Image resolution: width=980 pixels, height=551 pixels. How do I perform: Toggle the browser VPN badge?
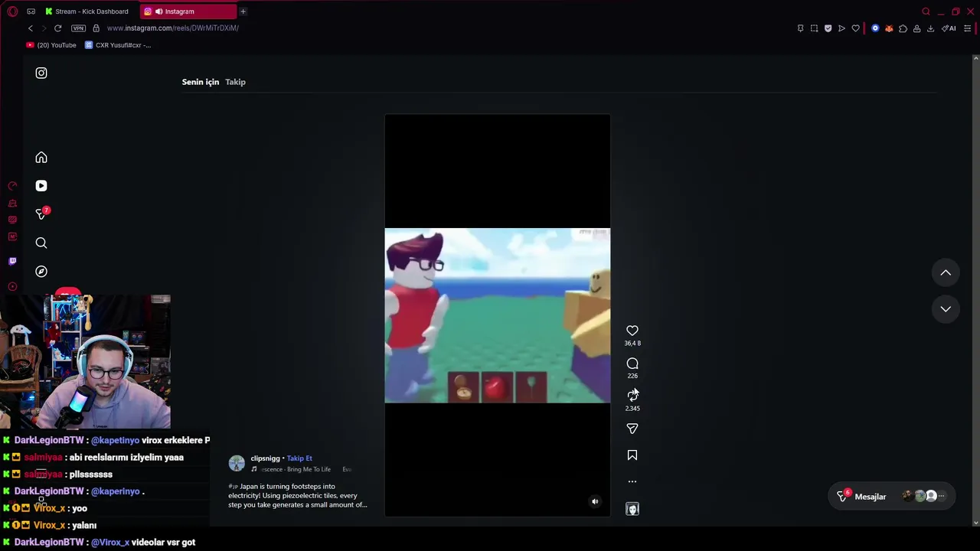click(x=78, y=28)
